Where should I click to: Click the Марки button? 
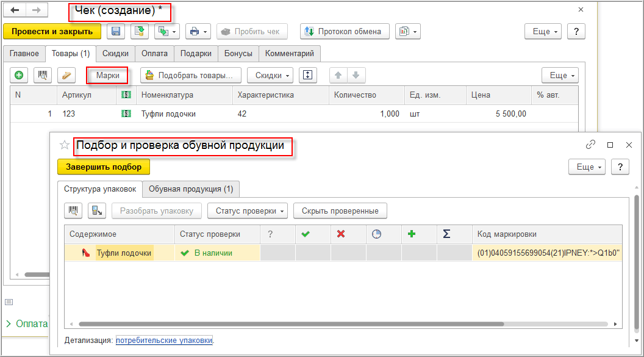tap(107, 75)
